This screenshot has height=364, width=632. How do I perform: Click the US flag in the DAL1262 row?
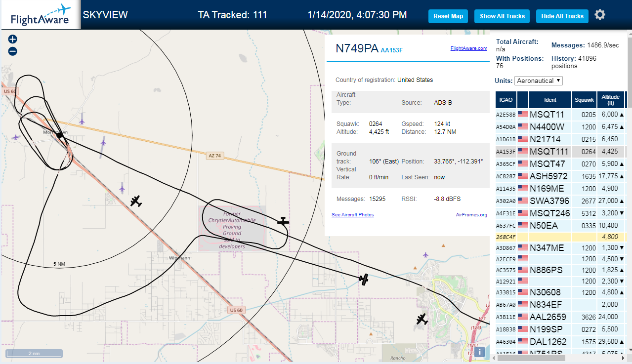pos(523,341)
